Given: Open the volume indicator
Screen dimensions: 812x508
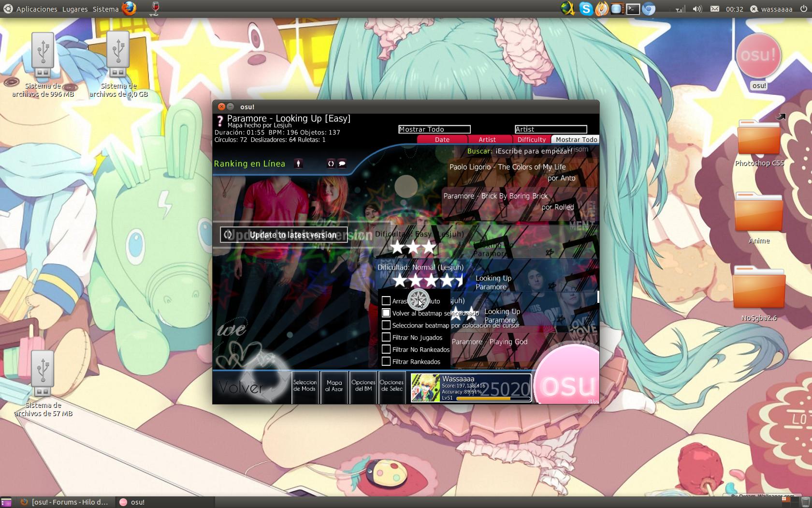Looking at the screenshot, I should 697,9.
